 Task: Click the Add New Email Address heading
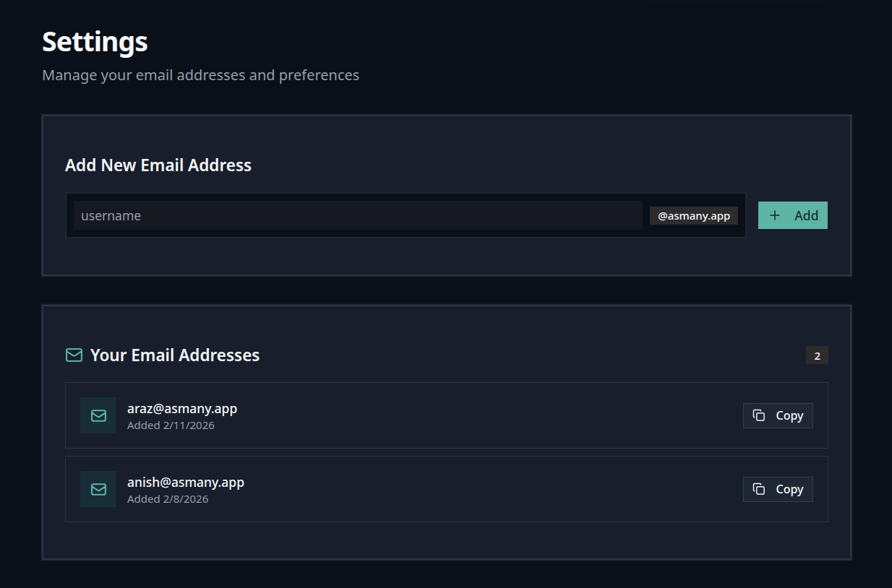158,165
